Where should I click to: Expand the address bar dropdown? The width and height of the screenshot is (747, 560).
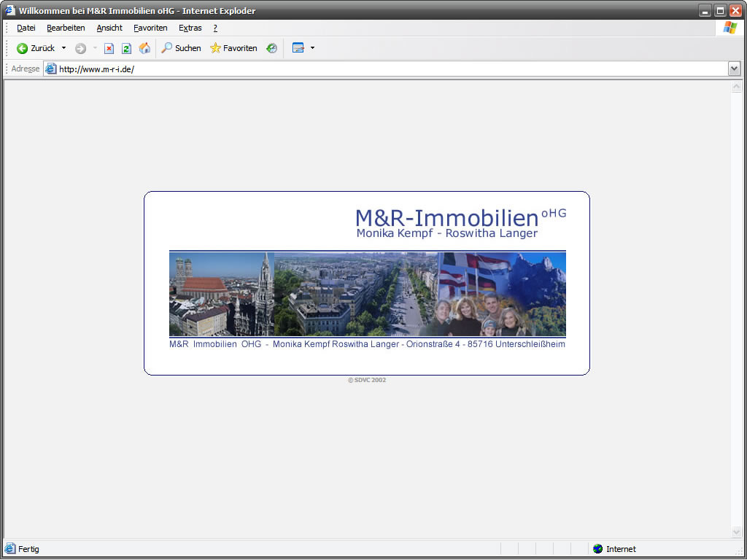(734, 69)
